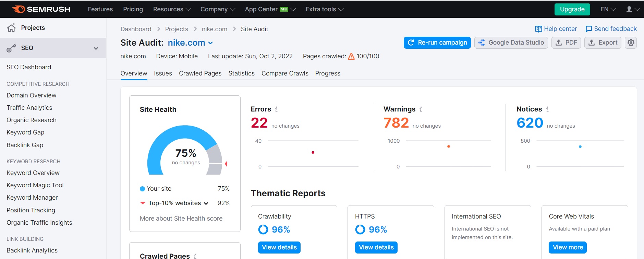Viewport: 644px width, 259px height.
Task: Open the Statistics tab
Action: (242, 73)
